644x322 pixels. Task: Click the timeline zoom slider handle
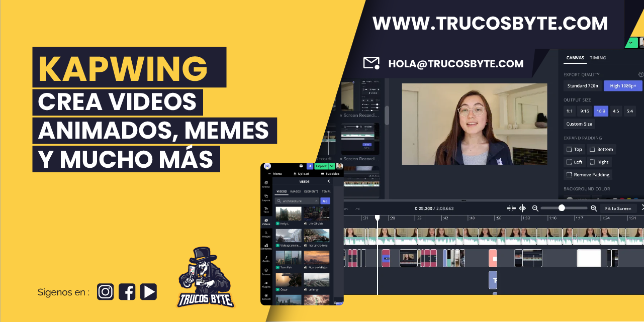click(x=562, y=208)
